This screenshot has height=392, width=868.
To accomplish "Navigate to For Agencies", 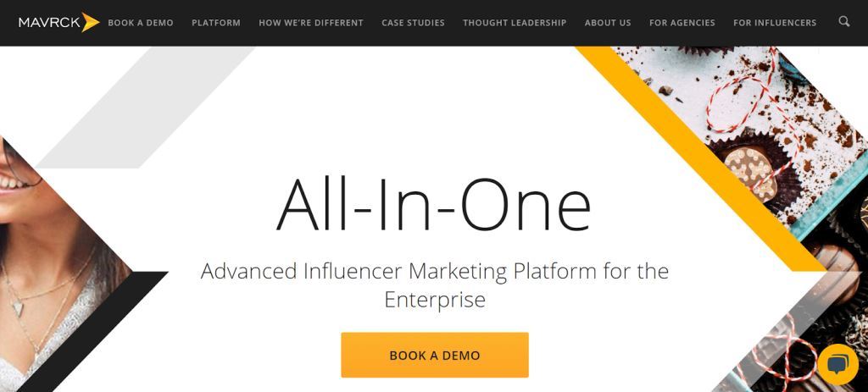I will [682, 23].
